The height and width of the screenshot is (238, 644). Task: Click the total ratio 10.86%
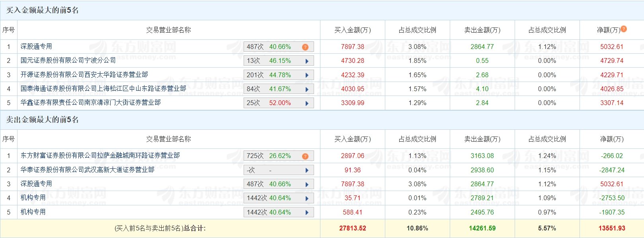[x=418, y=228]
